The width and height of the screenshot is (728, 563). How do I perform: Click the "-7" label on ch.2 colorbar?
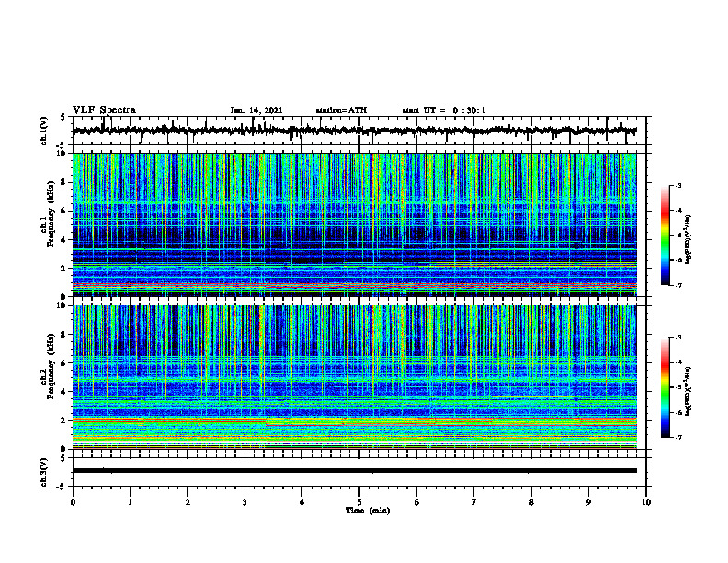[x=678, y=437]
